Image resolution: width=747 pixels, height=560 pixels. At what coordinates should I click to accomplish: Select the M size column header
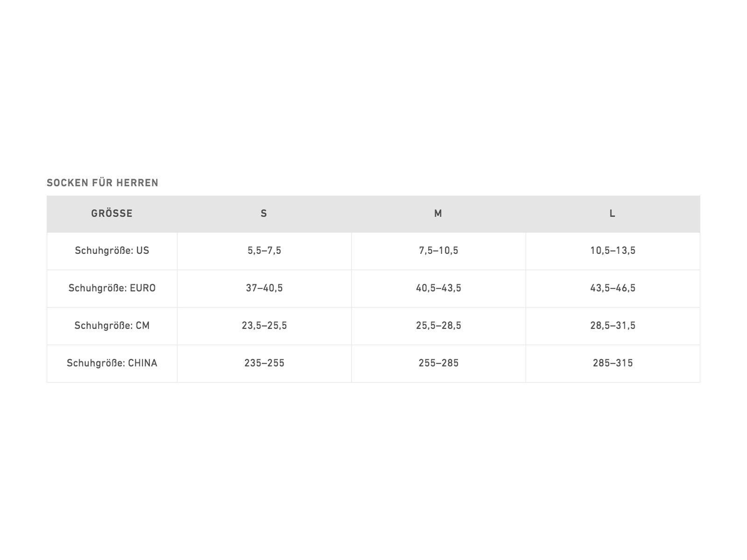tap(438, 214)
